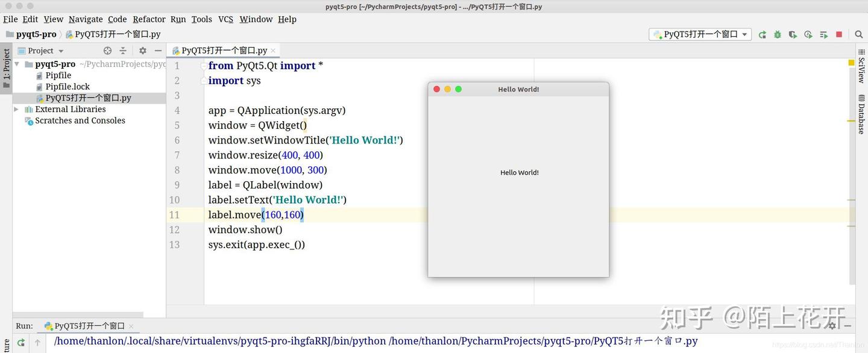Screen dimensions: 868x353
Task: Open Concurrency Diagram with the list-play icon
Action: click(823, 34)
